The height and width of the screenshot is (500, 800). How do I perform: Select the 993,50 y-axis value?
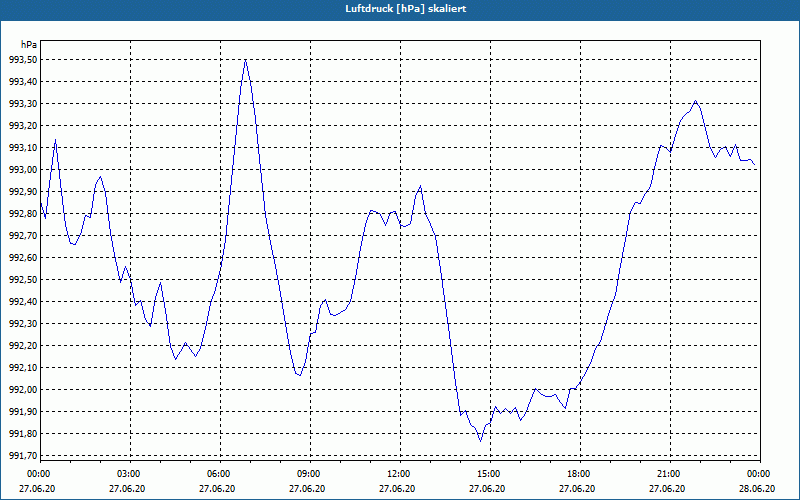coord(23,60)
